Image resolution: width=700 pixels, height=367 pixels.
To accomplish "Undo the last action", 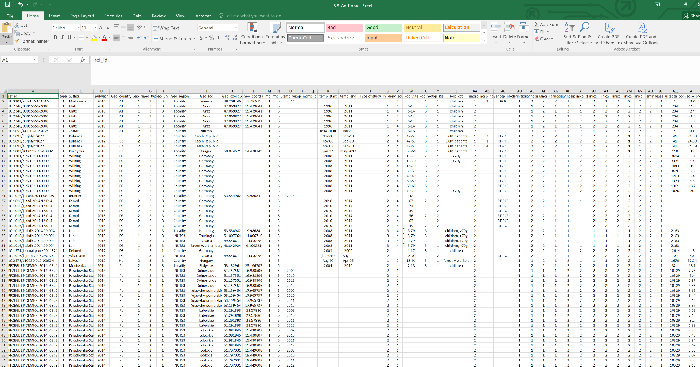I will click(21, 4).
